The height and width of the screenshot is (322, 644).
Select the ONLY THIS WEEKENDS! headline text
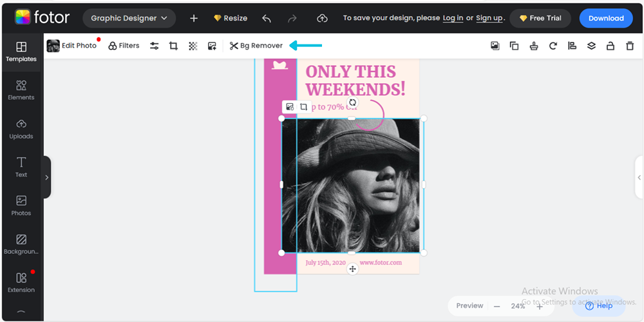[x=355, y=80]
